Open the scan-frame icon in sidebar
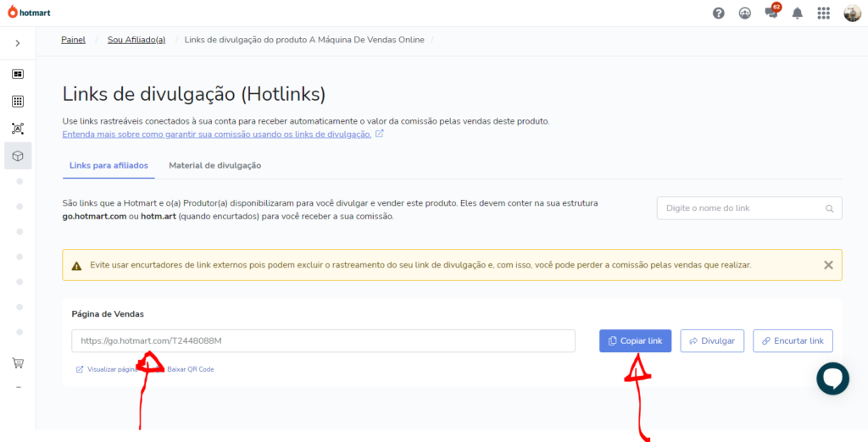 (x=18, y=129)
